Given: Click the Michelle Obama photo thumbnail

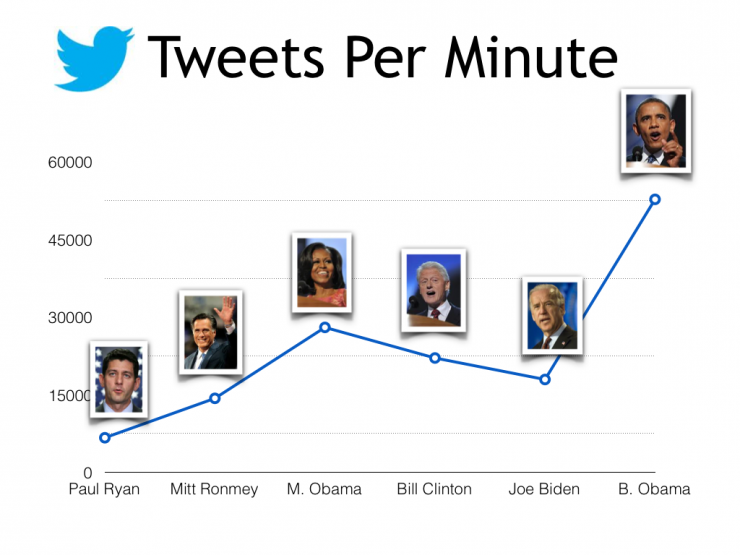Looking at the screenshot, I should pos(322,270).
